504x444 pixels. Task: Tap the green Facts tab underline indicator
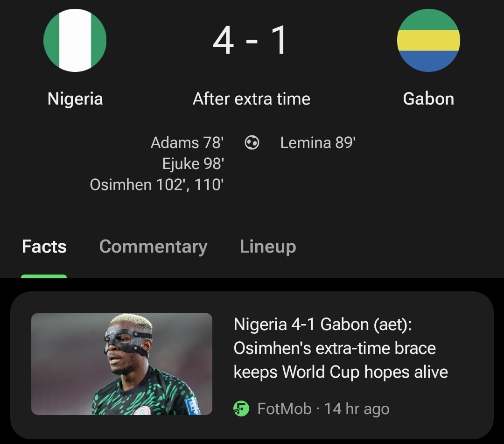[x=44, y=276]
